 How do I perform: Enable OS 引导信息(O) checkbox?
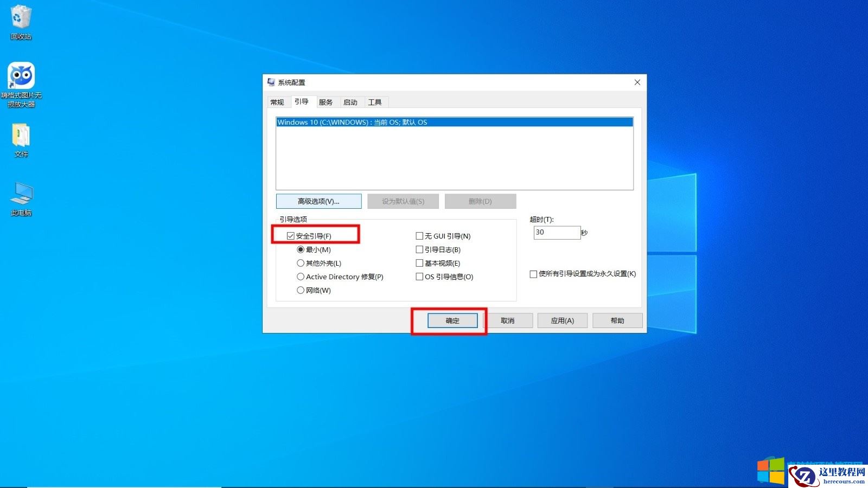click(419, 277)
